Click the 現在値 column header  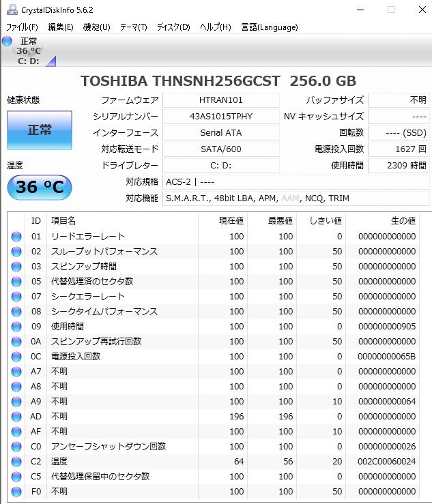(222, 220)
